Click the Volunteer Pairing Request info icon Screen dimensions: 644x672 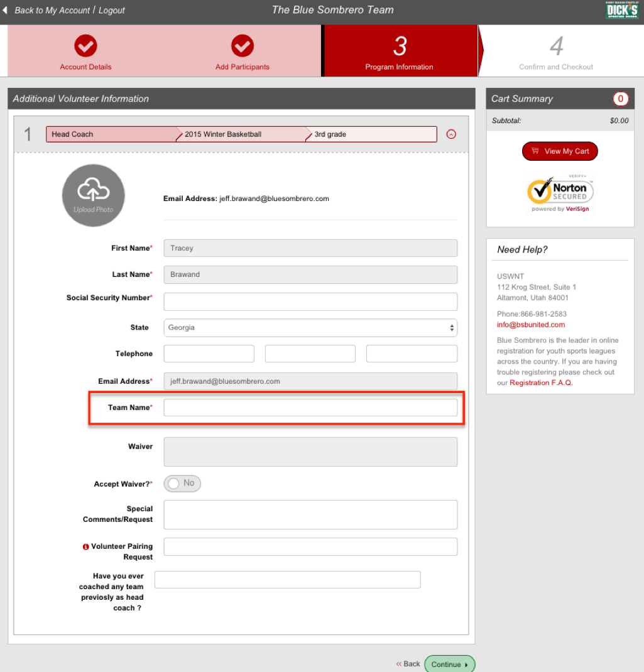pyautogui.click(x=86, y=547)
